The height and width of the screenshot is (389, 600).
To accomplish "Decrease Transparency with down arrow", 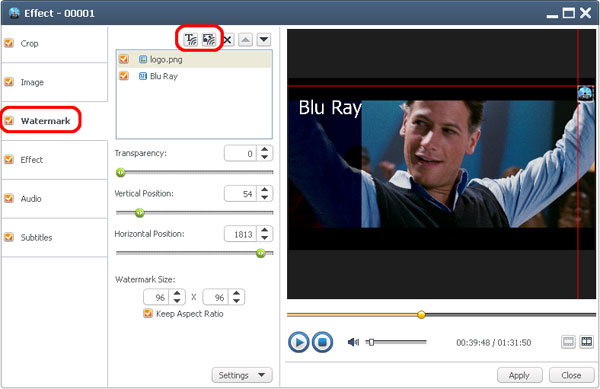I will (264, 157).
